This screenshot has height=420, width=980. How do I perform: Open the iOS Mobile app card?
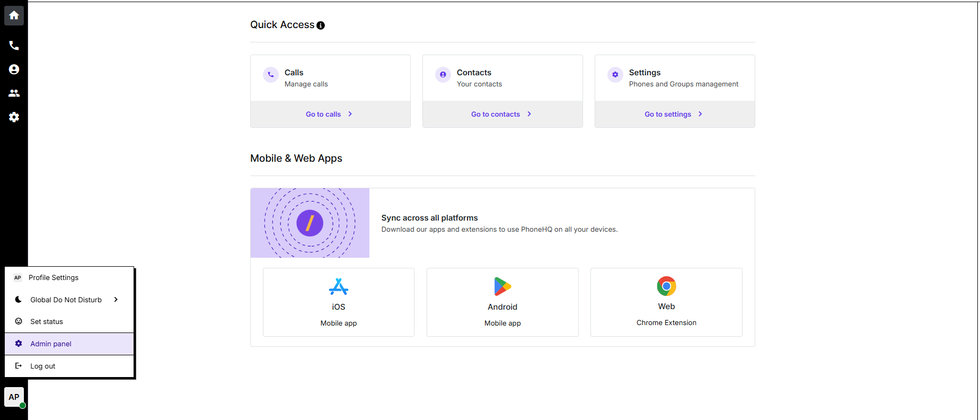coord(338,302)
